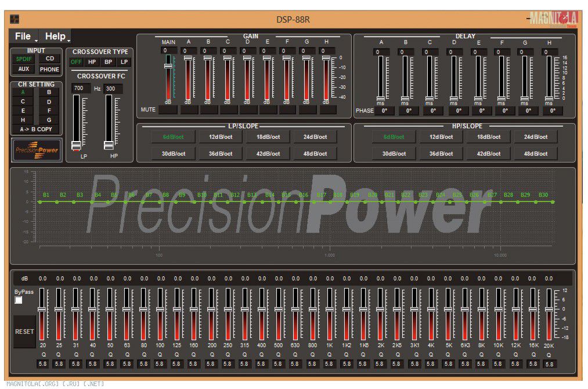The height and width of the screenshot is (389, 588).
Task: Open the Help menu
Action: [56, 37]
